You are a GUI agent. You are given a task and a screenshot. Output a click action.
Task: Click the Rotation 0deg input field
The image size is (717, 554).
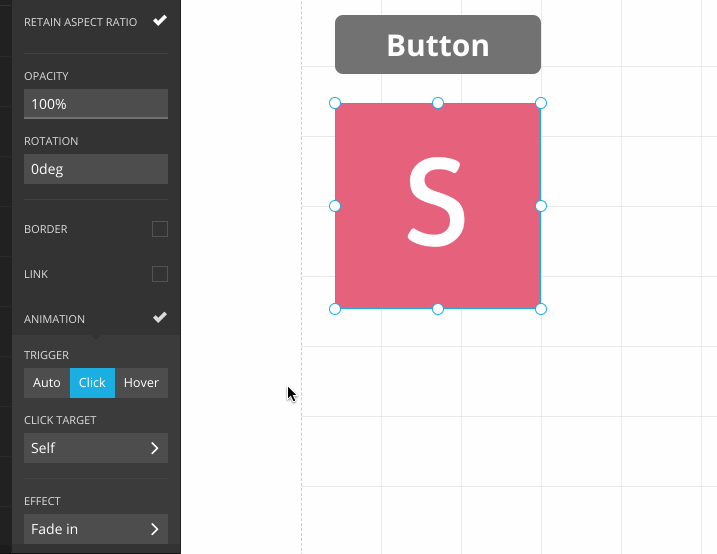(96, 169)
